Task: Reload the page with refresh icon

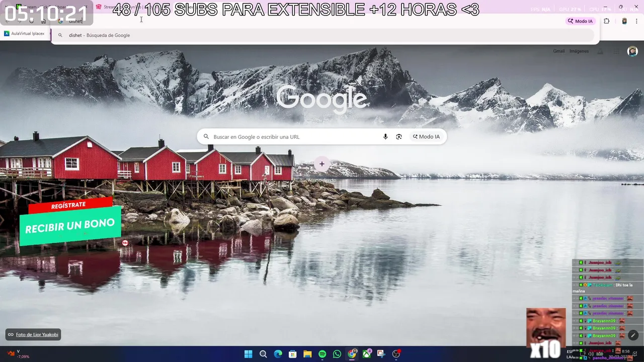Action: (x=31, y=21)
